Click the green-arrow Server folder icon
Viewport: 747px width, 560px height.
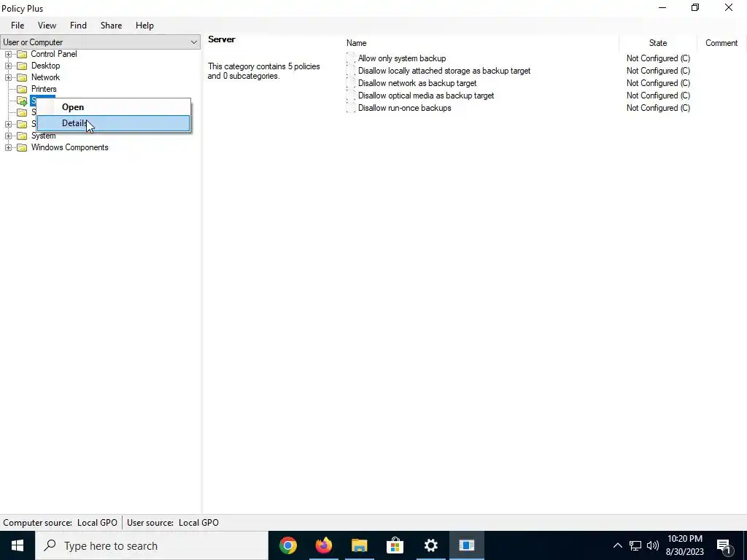pos(22,101)
